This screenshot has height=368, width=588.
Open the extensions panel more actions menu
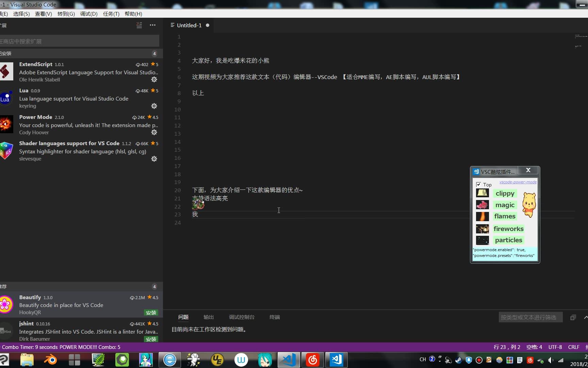[152, 25]
